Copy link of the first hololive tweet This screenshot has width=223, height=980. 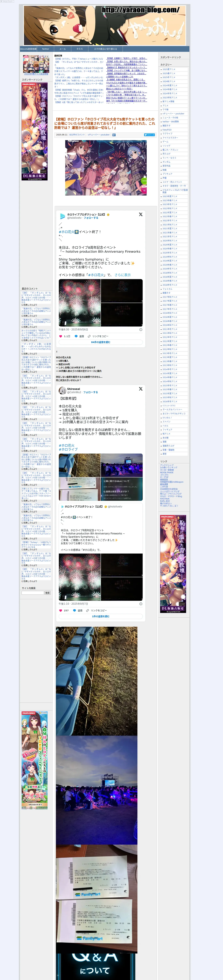(x=98, y=336)
